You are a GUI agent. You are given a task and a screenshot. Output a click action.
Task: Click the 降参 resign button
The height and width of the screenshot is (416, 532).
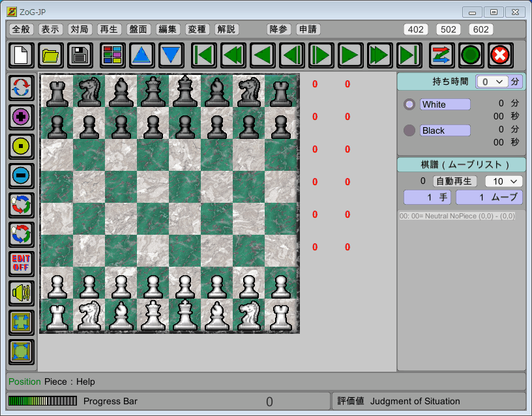click(x=278, y=29)
